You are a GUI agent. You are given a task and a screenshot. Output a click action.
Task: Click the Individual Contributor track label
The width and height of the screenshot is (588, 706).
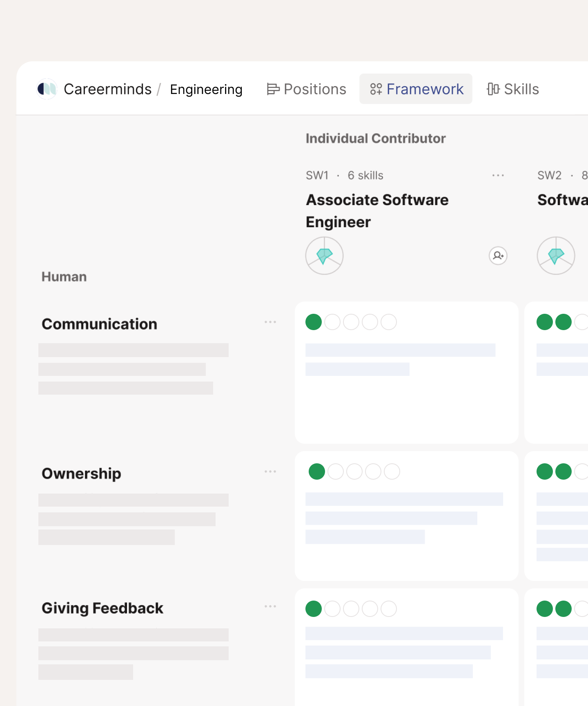(x=376, y=139)
